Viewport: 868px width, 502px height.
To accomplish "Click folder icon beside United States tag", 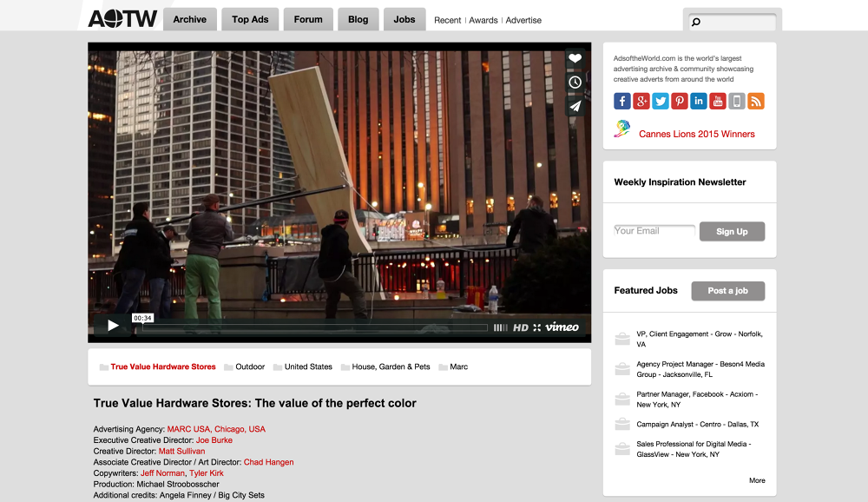I will pos(278,367).
